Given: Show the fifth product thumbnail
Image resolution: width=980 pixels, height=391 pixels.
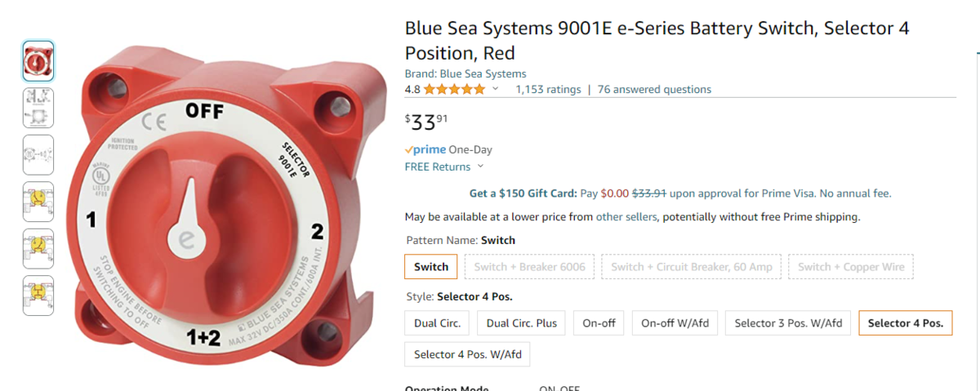Looking at the screenshot, I should pos(38,248).
